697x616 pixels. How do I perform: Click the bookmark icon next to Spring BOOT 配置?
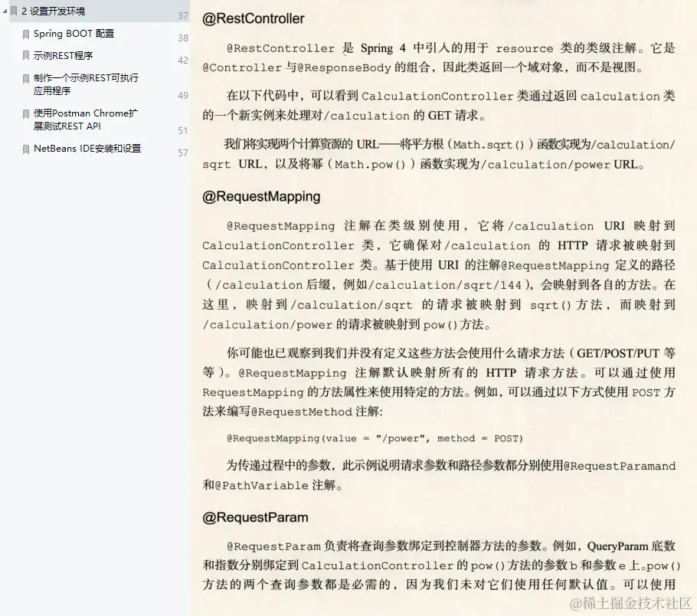tap(27, 34)
